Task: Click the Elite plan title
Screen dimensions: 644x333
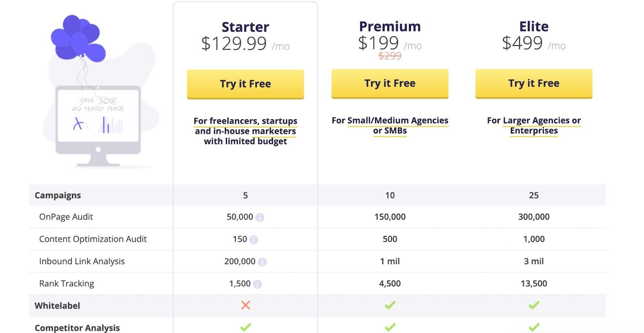Action: 534,26
